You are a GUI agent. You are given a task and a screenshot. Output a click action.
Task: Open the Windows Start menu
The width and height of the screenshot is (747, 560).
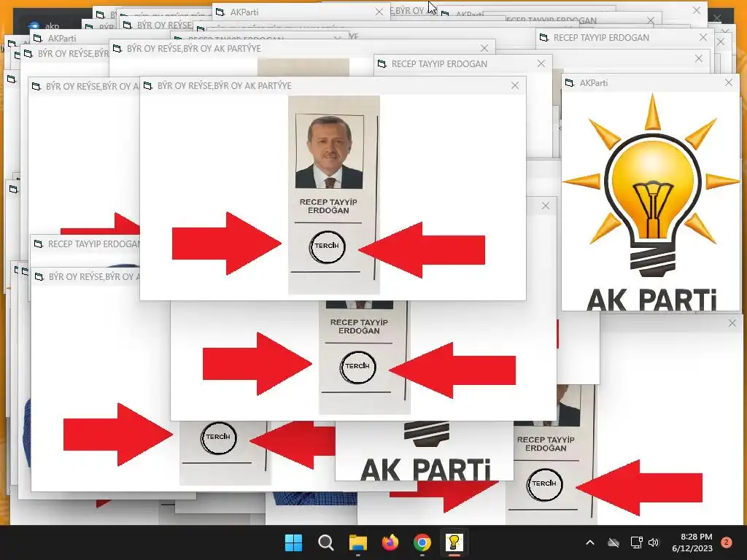[x=293, y=542]
